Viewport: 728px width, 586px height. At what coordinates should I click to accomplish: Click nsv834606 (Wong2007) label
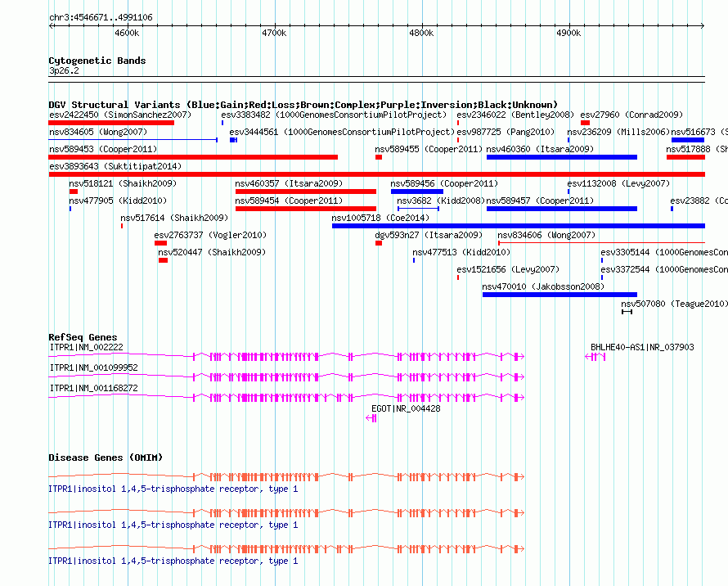546,235
